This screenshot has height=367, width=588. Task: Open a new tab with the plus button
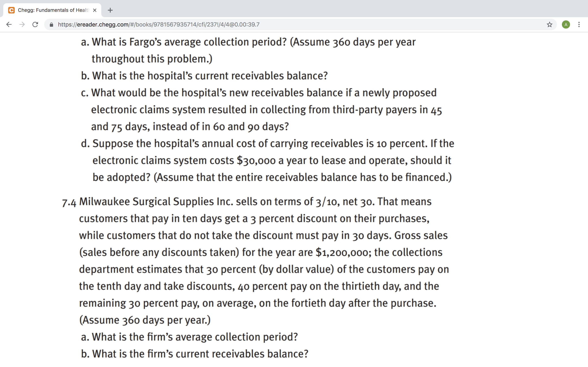(x=110, y=10)
